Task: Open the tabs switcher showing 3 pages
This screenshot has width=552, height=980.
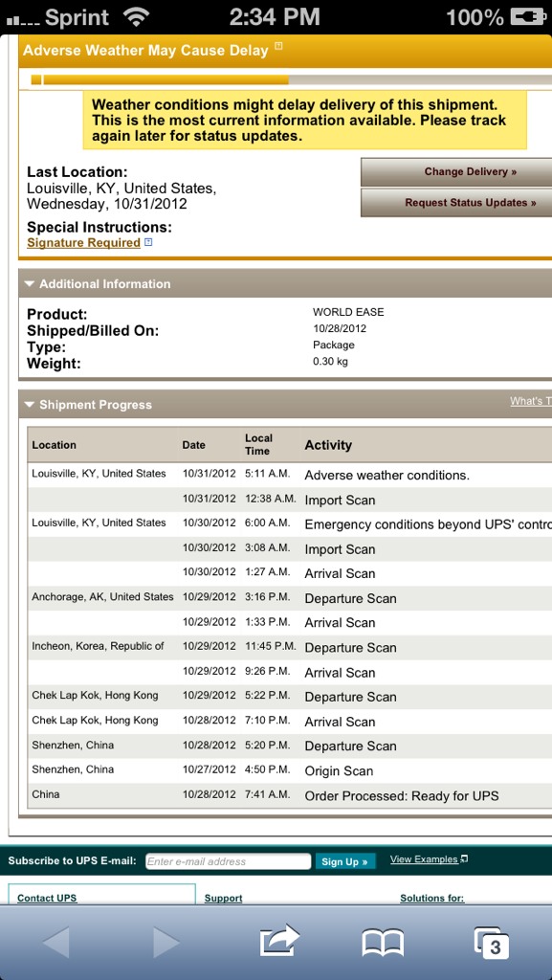Action: (492, 943)
